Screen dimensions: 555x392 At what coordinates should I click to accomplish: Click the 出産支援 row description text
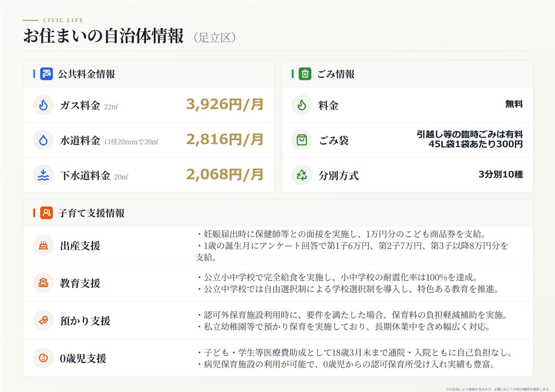point(352,246)
